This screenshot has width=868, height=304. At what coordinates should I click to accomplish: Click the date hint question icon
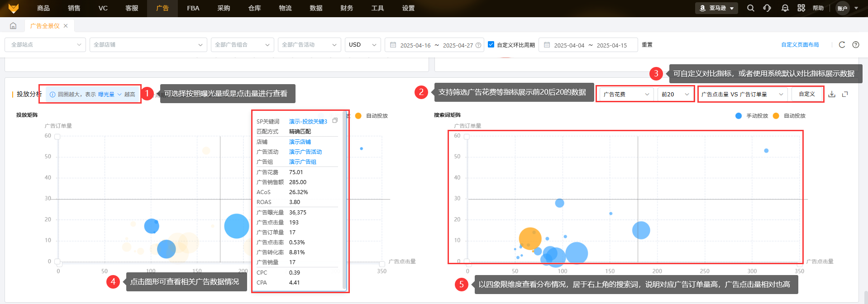[x=478, y=45]
